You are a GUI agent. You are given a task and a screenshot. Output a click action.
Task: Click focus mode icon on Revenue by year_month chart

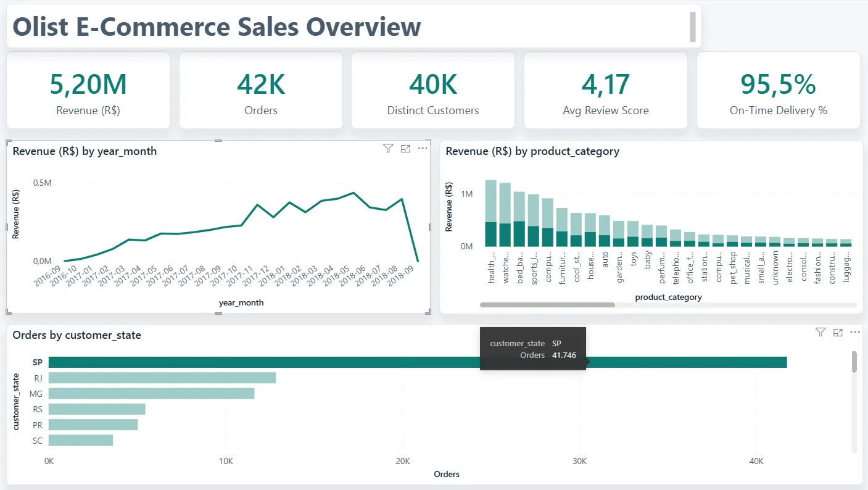[x=405, y=148]
